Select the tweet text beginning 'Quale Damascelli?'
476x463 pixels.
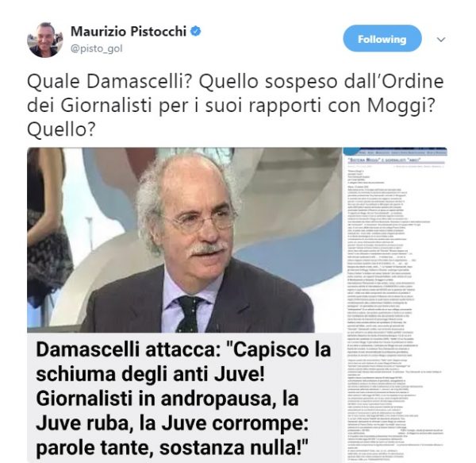(x=236, y=105)
